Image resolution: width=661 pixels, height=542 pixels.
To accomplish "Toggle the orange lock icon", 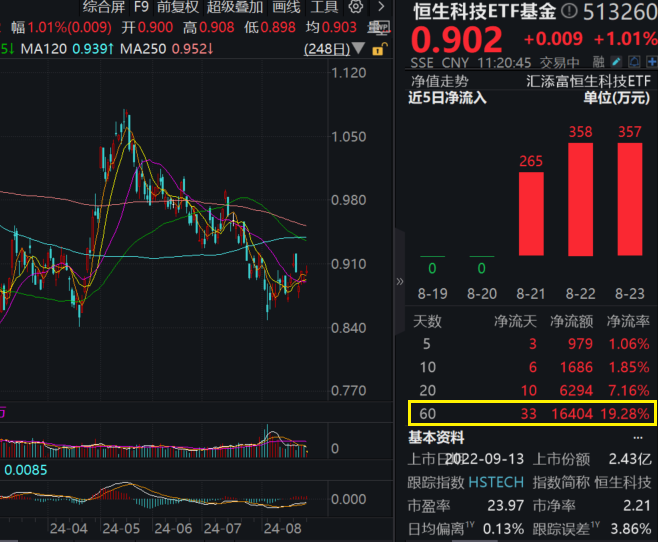I will point(379,49).
